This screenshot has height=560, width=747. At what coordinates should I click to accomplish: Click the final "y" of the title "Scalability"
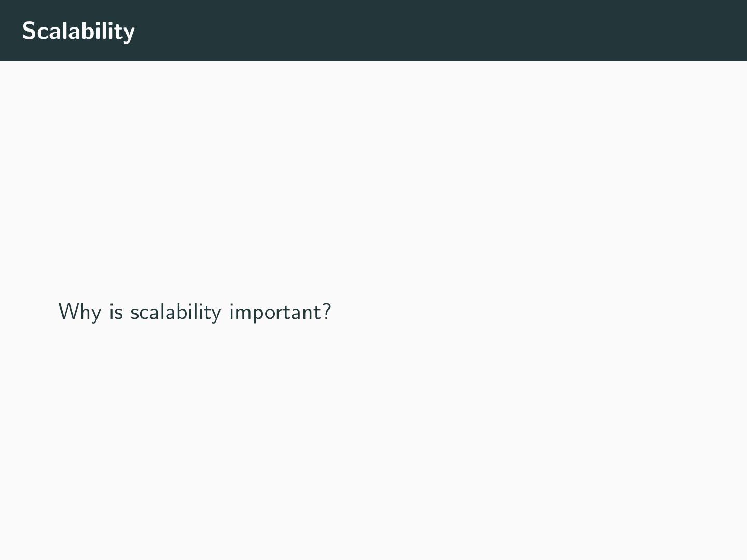[129, 33]
